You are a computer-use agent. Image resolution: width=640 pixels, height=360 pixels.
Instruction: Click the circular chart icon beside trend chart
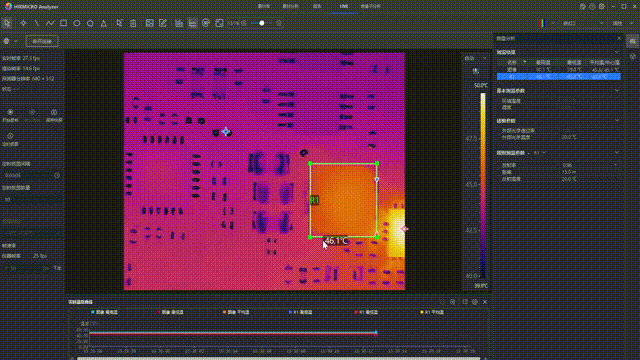[206, 23]
